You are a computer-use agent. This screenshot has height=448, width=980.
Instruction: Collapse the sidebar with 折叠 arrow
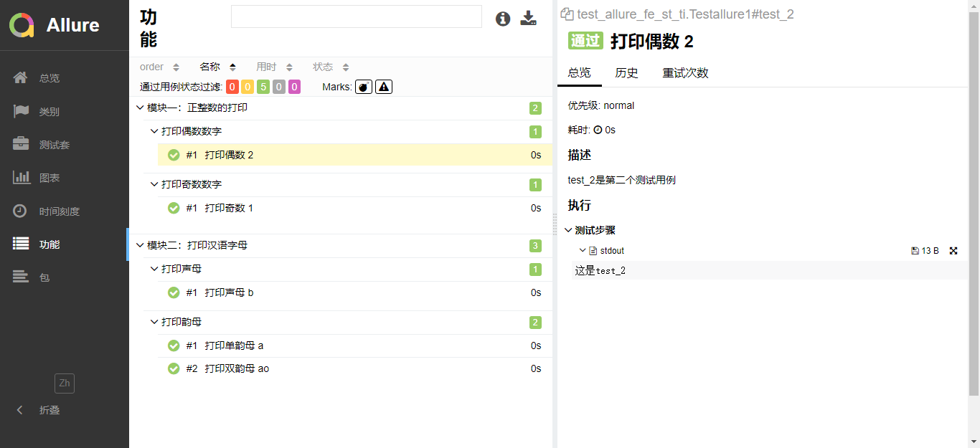pos(19,410)
